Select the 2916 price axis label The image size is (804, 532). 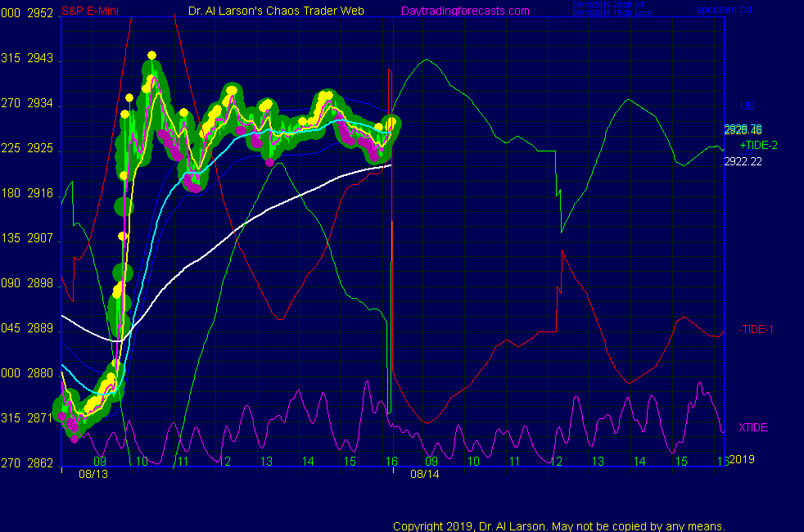pos(40,193)
